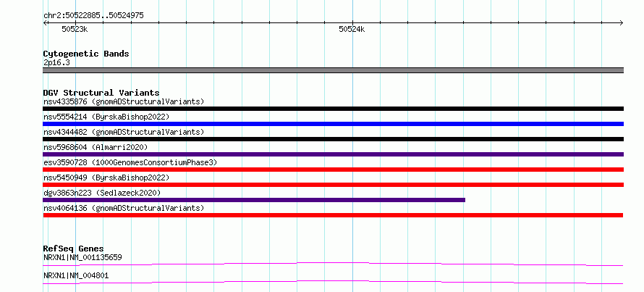The height and width of the screenshot is (292, 644).
Task: Click the NRXN1 NM_001135659 gene line
Action: (333, 264)
